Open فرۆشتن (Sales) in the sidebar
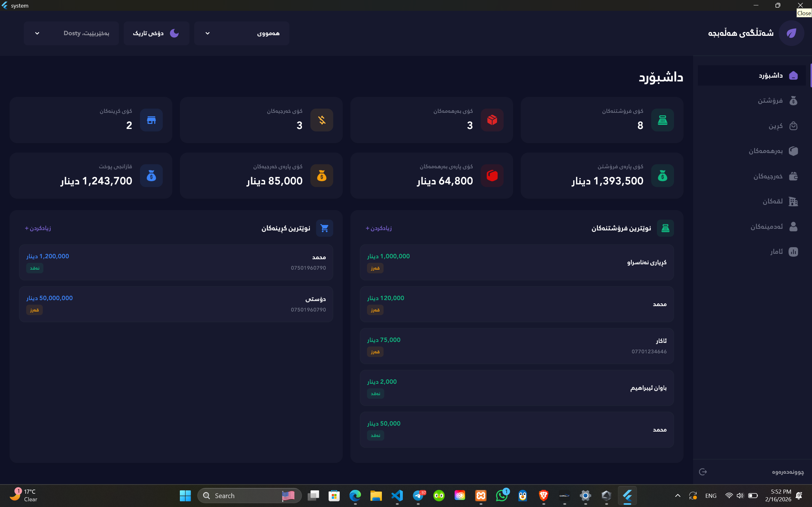This screenshot has width=812, height=507. pyautogui.click(x=770, y=100)
